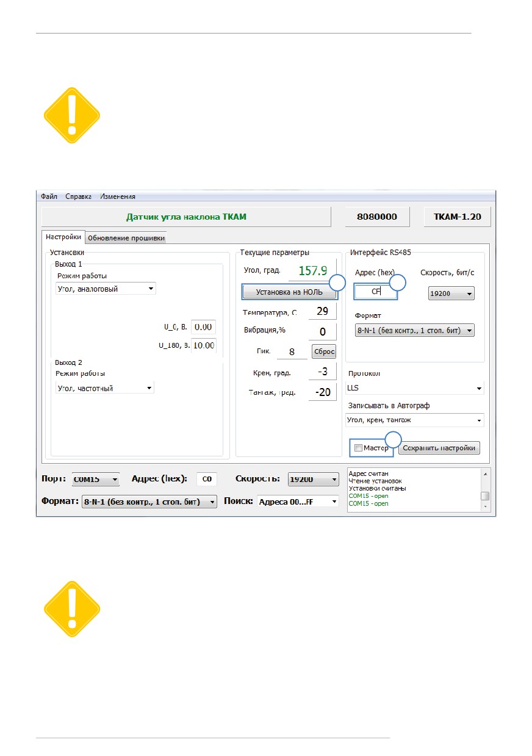Enable the Мастер checkbox
Screen dimensions: 532x756
358,448
